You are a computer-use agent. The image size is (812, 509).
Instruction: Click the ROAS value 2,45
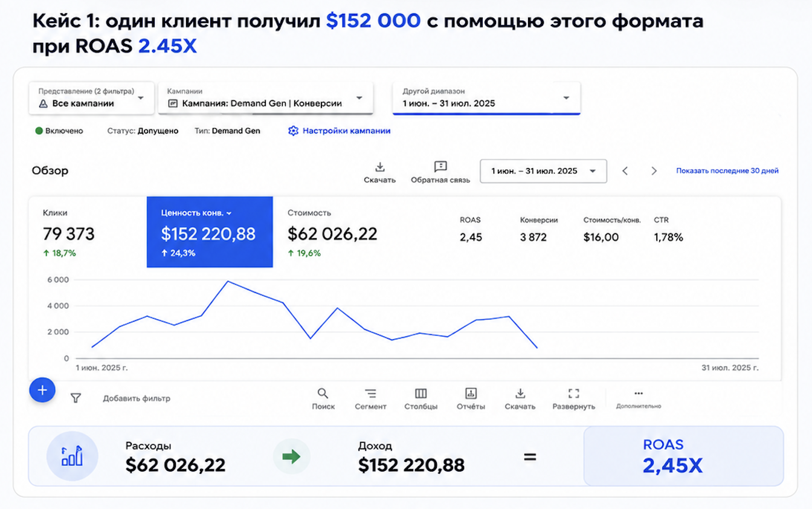(x=471, y=237)
